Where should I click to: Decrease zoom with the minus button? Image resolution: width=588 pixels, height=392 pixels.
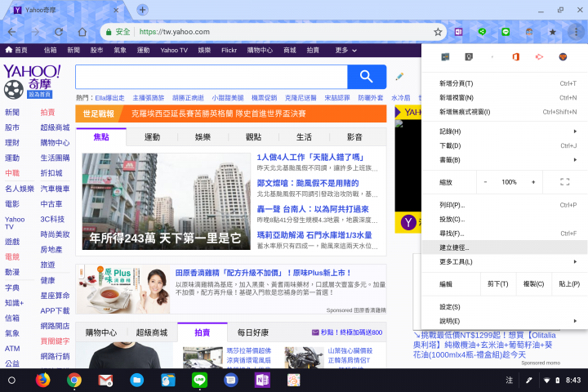(x=485, y=182)
